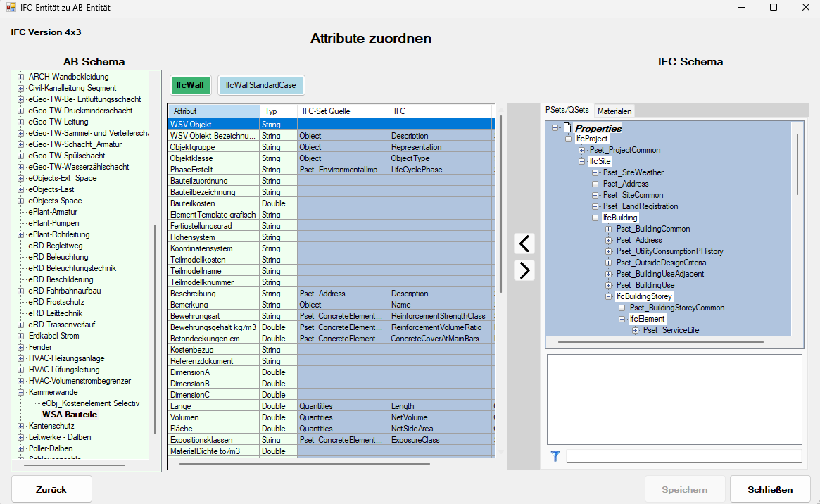Collapse the IfcSite node
820x504 pixels.
point(581,162)
